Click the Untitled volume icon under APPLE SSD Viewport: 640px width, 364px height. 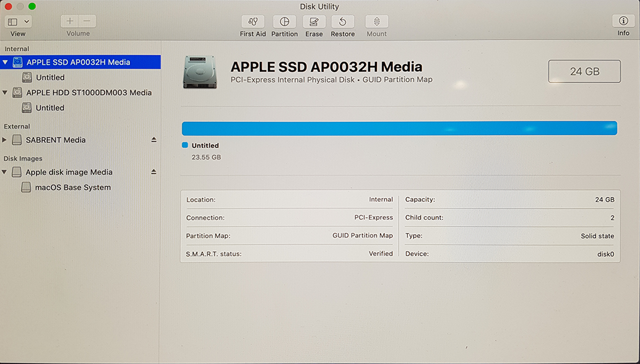pyautogui.click(x=27, y=77)
